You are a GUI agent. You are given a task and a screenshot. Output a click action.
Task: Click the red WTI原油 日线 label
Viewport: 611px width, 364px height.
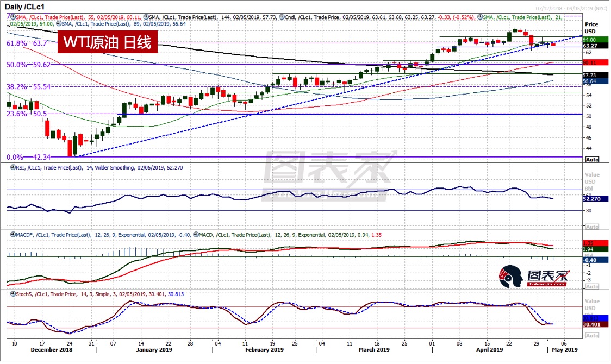tap(108, 42)
